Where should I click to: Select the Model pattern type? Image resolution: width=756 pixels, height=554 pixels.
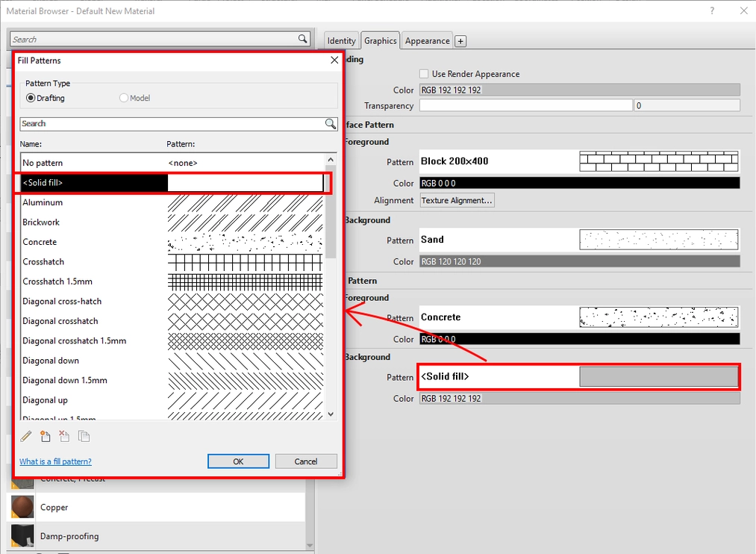pos(122,98)
